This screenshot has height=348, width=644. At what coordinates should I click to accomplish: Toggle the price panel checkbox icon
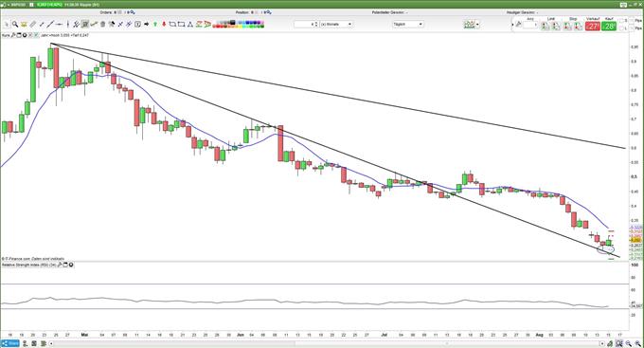tap(36, 35)
